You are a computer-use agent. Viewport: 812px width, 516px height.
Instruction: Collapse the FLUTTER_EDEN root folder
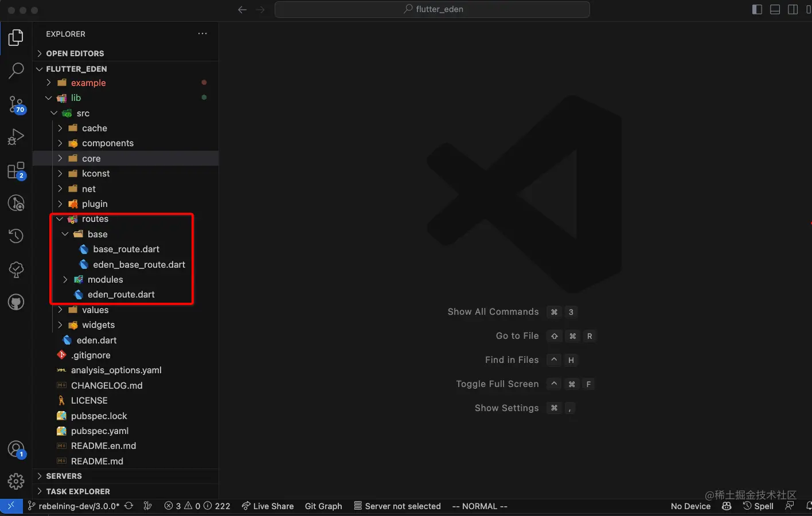[126, 69]
